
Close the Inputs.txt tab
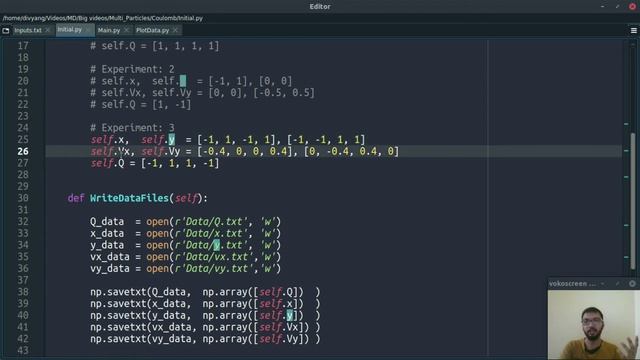point(48,30)
